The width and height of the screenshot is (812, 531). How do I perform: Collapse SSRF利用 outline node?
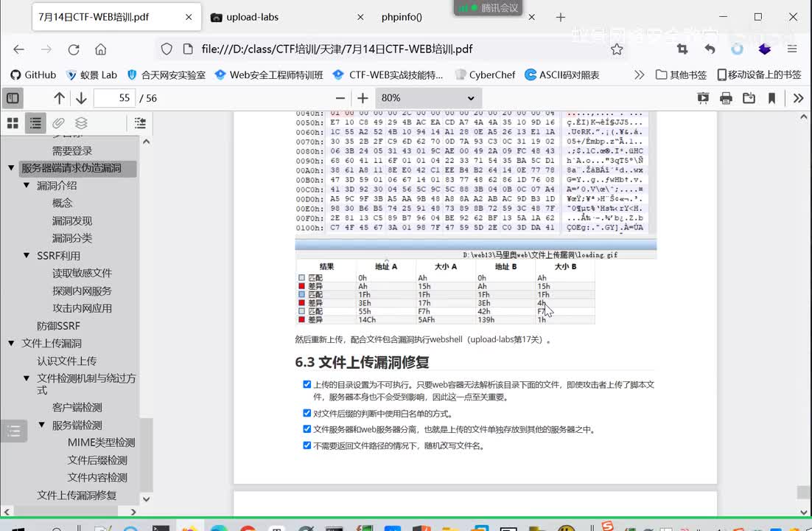click(x=27, y=255)
